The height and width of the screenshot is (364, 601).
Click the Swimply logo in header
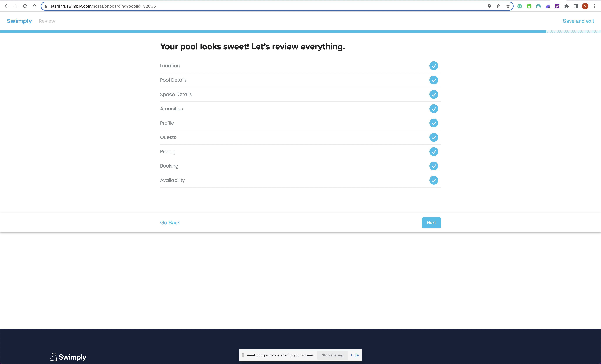(19, 21)
